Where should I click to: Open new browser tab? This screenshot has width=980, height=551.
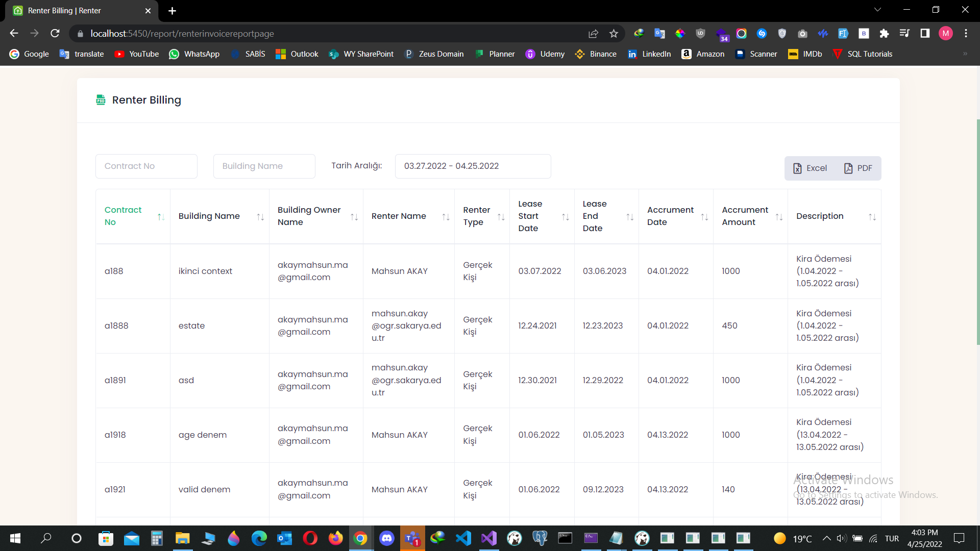click(x=172, y=11)
